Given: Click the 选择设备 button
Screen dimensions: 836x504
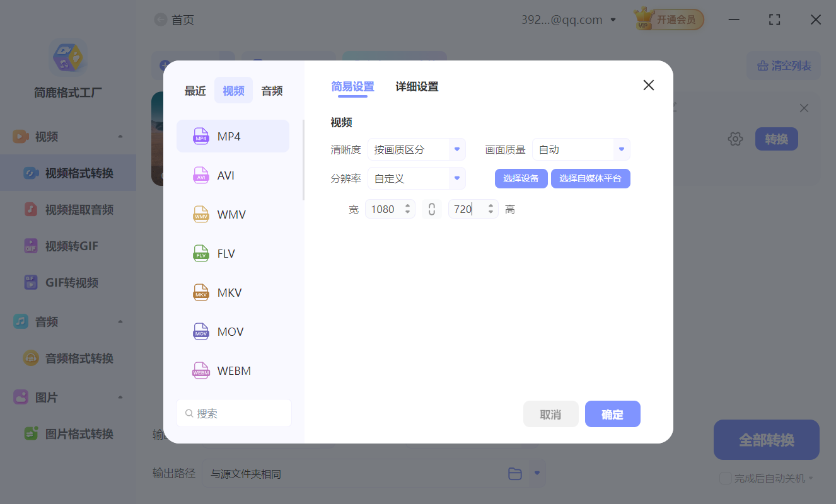Looking at the screenshot, I should tap(521, 178).
